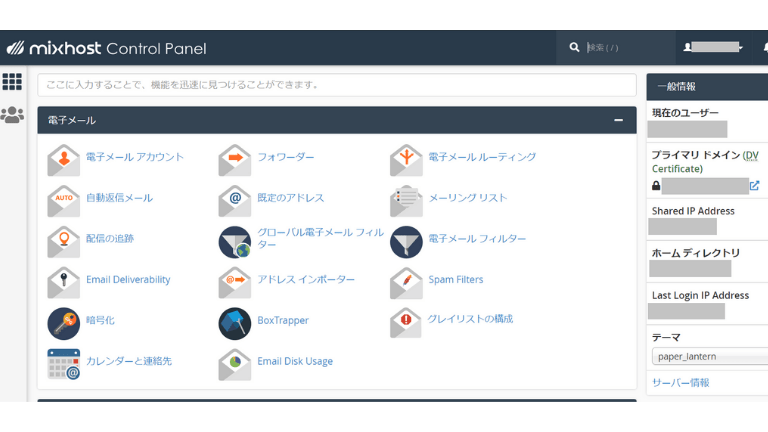Click the Email Disk Usage pie icon

[235, 364]
